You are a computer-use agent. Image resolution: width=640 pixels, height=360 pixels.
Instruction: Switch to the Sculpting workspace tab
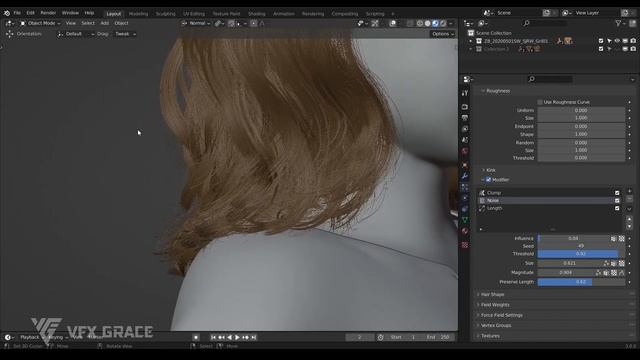[165, 13]
